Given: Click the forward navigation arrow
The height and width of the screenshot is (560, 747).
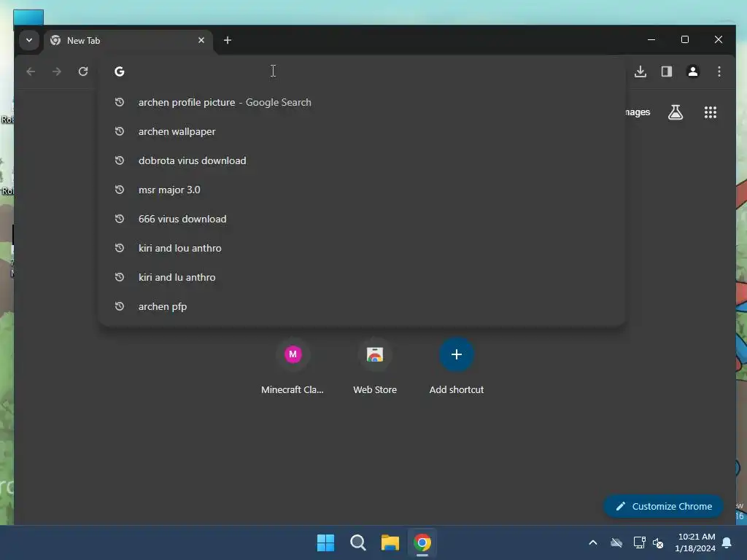Looking at the screenshot, I should [57, 71].
